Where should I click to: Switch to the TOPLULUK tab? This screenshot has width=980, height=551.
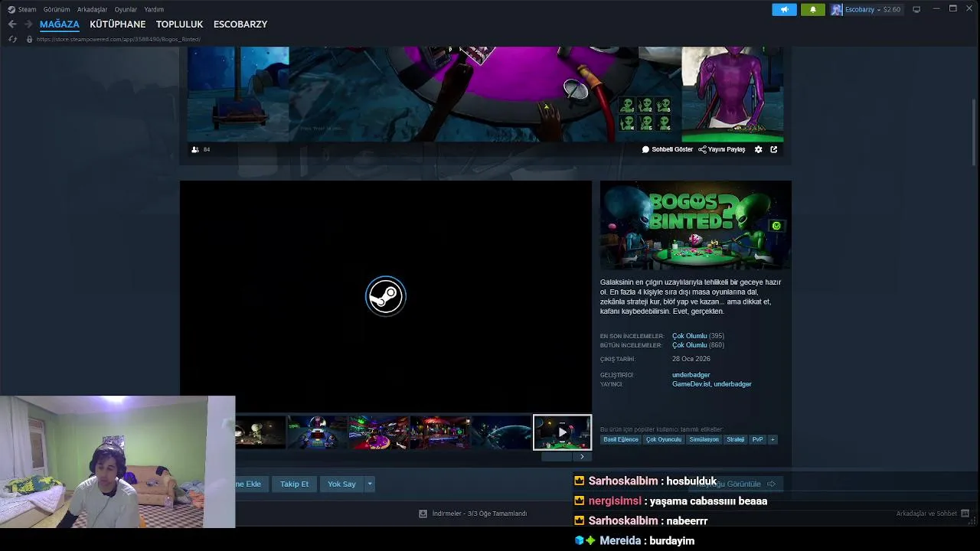[179, 24]
